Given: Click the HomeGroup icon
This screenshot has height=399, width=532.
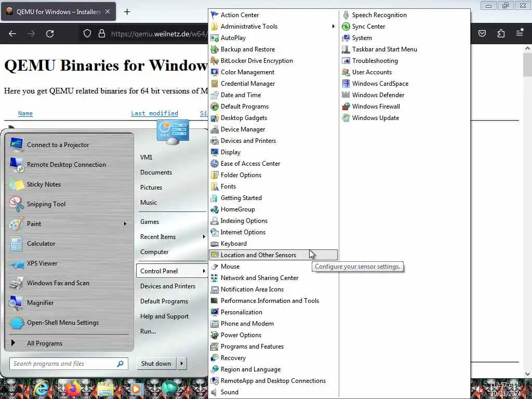Looking at the screenshot, I should coord(215,209).
